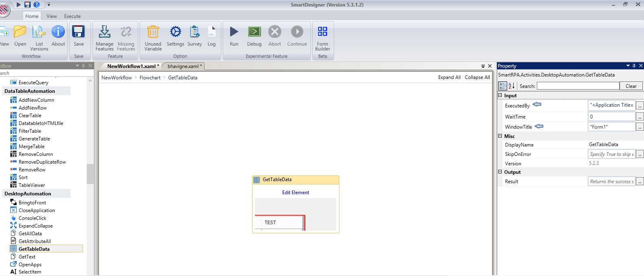Open the Log file icon
The image size is (644, 276).
211,32
